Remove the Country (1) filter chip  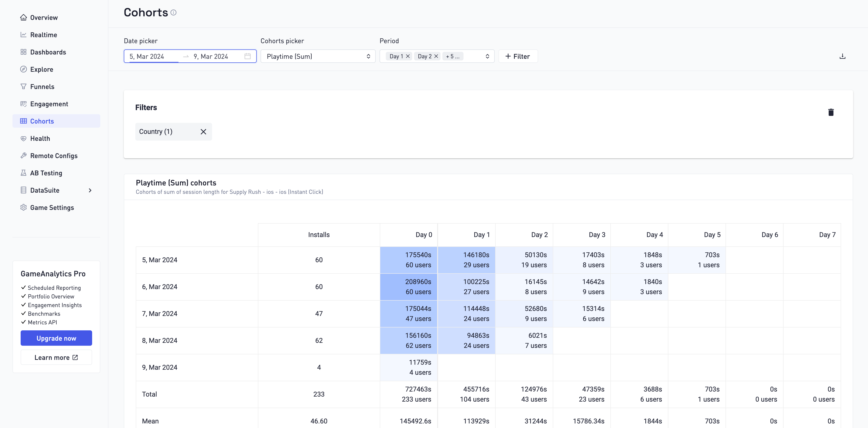203,132
